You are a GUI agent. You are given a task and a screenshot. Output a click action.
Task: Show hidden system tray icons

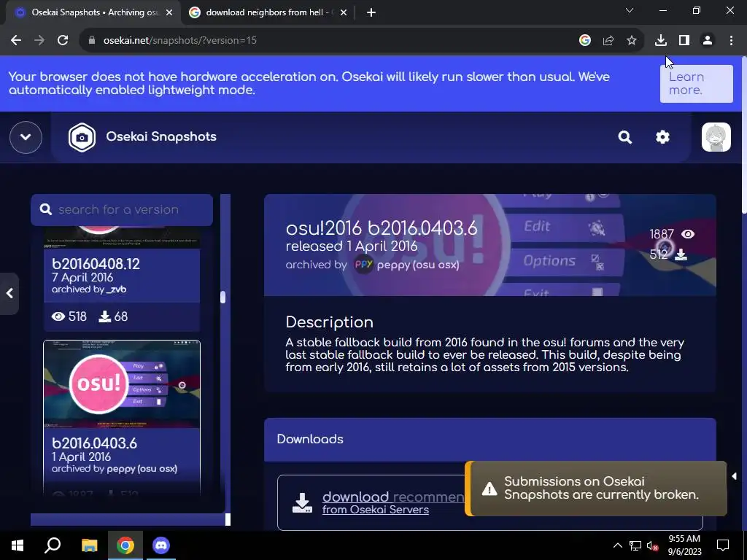pyautogui.click(x=617, y=545)
